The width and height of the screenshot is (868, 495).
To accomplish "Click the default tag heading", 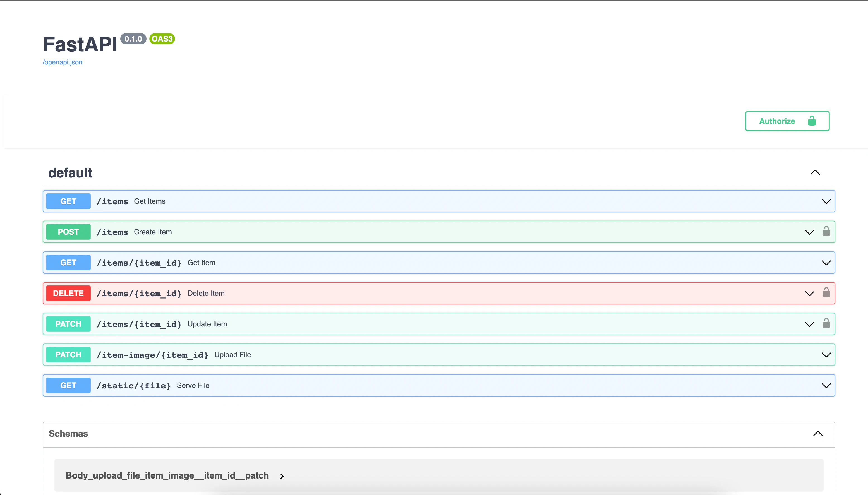I will (70, 173).
